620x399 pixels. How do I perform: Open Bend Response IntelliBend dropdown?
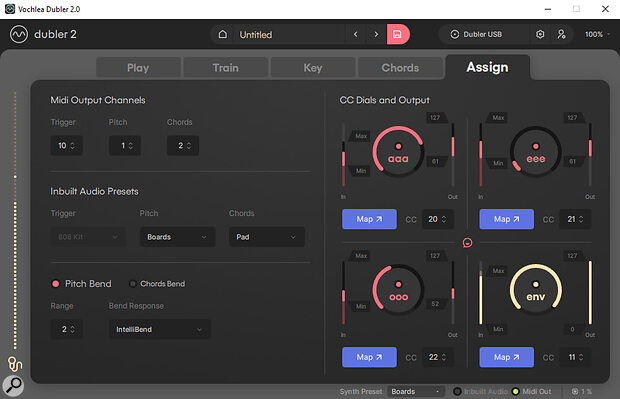[x=160, y=329]
